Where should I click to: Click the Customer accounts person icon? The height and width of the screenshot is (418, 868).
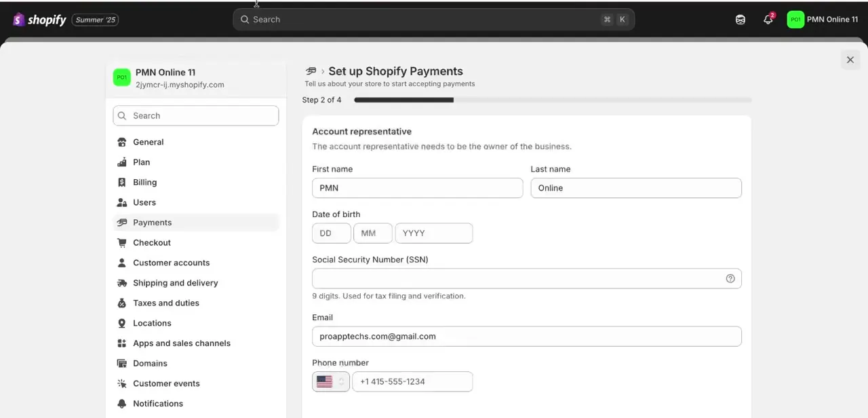click(122, 263)
